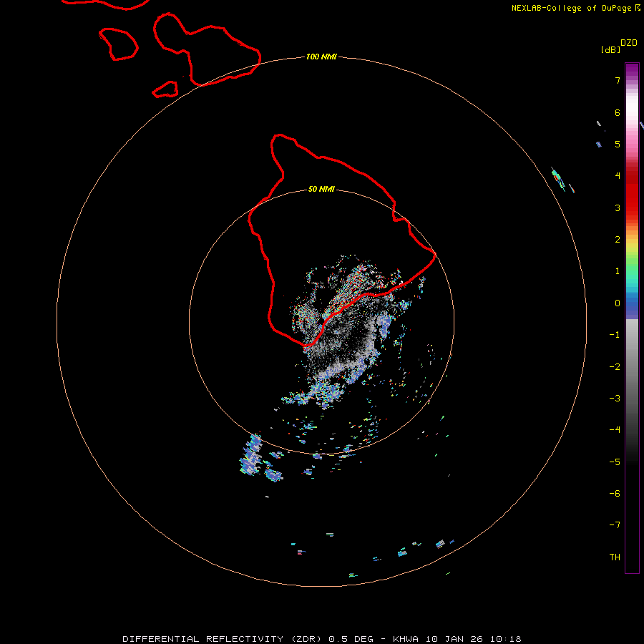The height and width of the screenshot is (644, 644).
Task: Click the 4 value on the color scale
Action: click(x=618, y=176)
